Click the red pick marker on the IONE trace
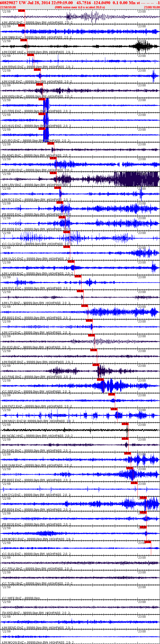 point(37,70)
